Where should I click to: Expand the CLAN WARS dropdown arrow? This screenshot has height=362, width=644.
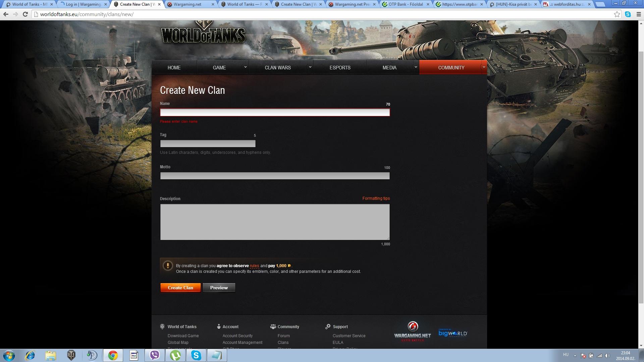(310, 67)
